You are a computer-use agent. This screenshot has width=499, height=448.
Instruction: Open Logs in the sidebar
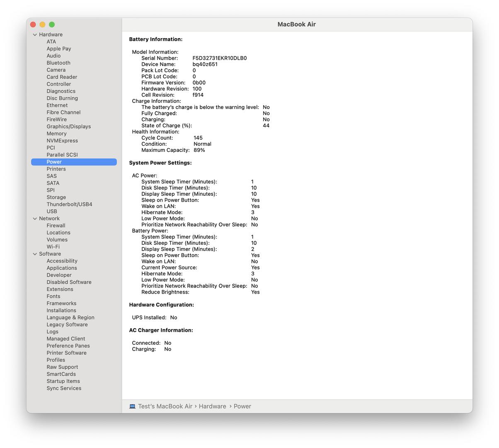tap(52, 331)
